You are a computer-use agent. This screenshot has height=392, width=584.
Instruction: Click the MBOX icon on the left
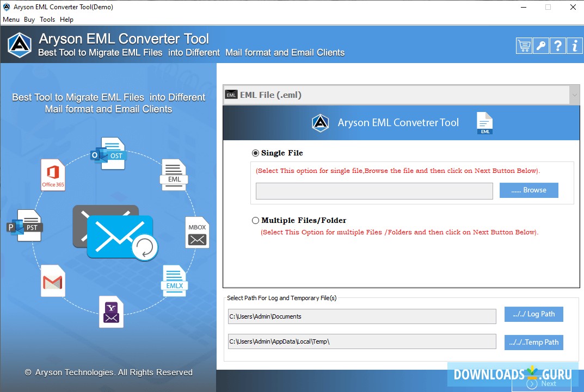click(x=197, y=233)
